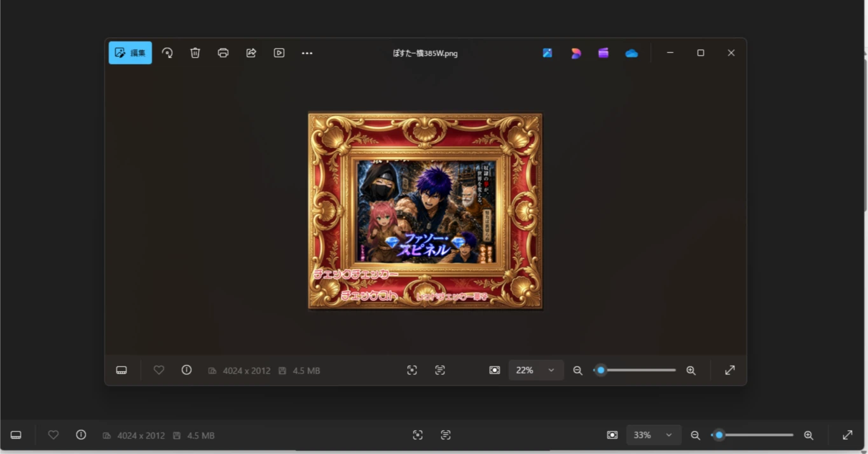Click 4024 x 2012 in background window

(141, 436)
